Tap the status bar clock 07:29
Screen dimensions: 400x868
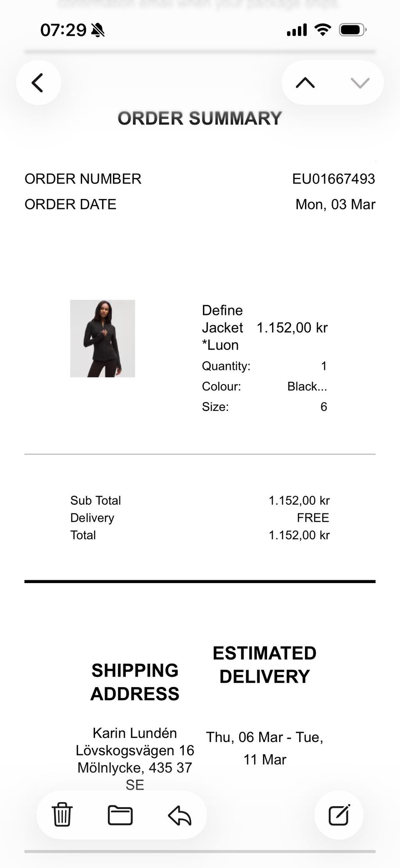pyautogui.click(x=63, y=30)
